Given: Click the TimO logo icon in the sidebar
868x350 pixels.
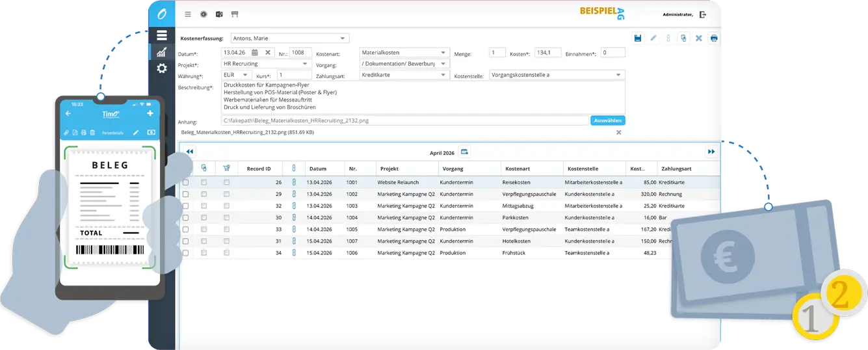Looking at the screenshot, I should [162, 14].
